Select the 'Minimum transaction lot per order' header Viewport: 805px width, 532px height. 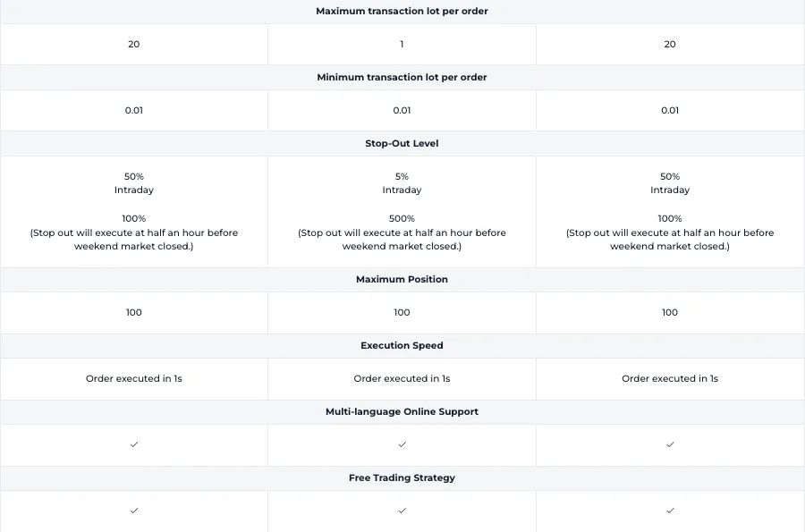[x=402, y=78]
